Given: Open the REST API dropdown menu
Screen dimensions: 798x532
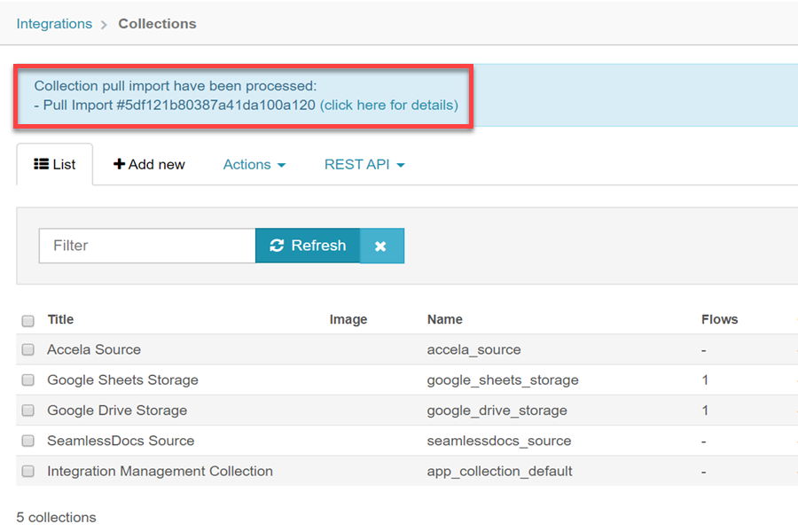Looking at the screenshot, I should click(364, 164).
